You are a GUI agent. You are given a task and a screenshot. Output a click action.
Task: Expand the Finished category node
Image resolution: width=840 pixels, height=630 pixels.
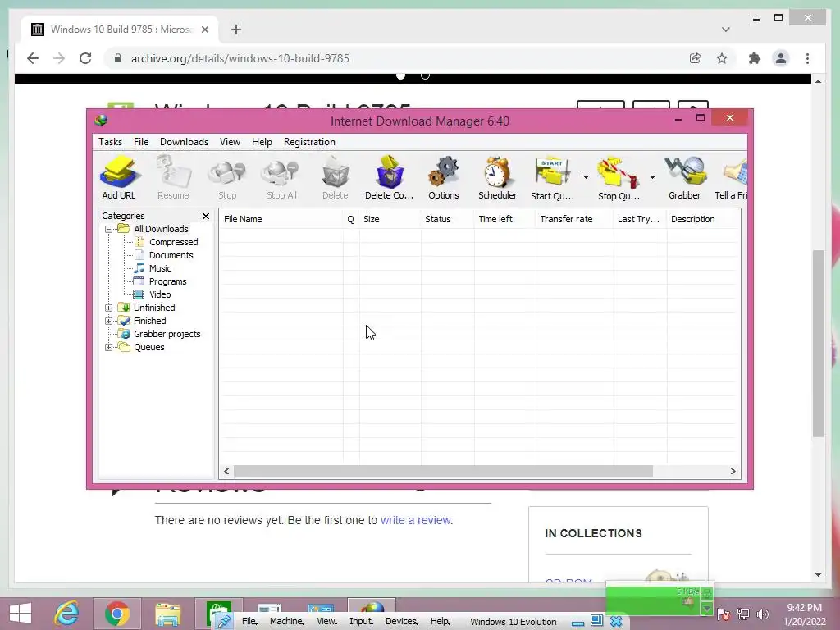109,321
